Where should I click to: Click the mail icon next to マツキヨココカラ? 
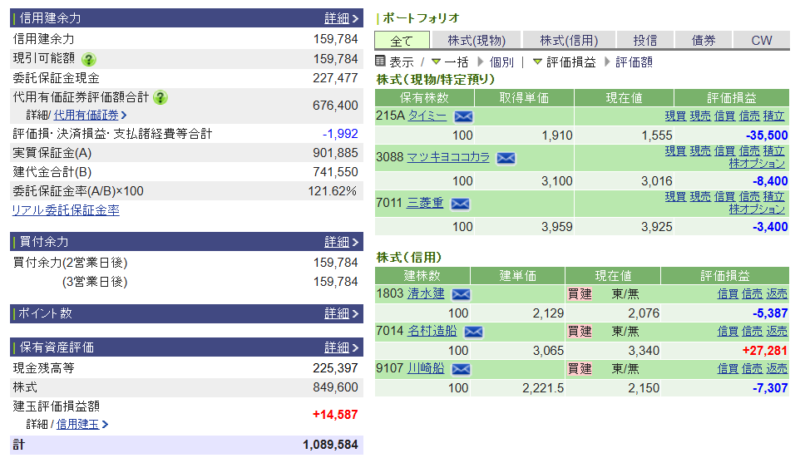506,158
